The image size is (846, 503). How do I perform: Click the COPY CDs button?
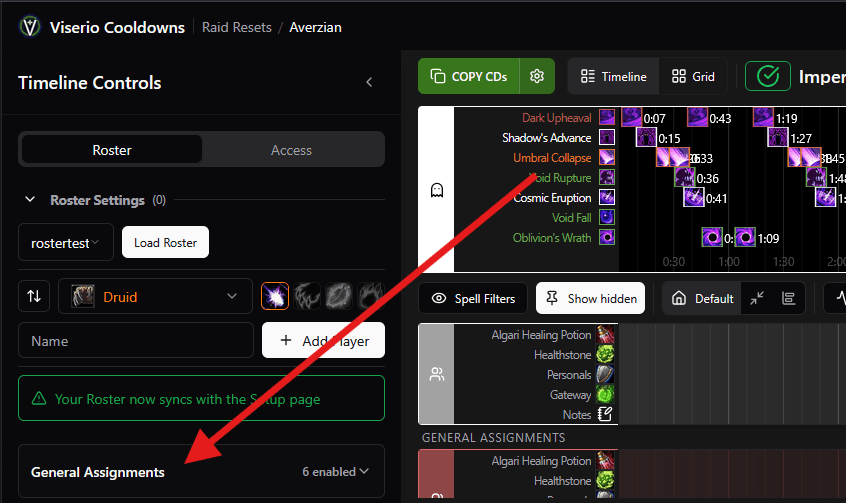[x=470, y=76]
